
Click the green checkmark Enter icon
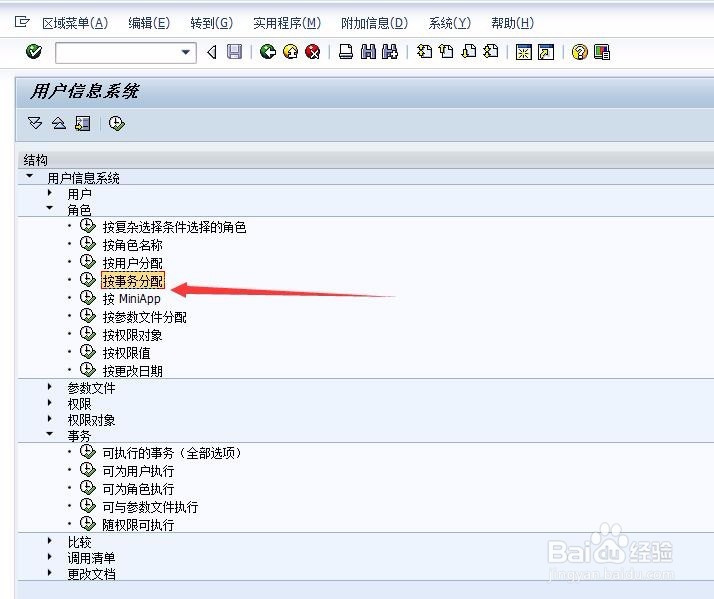34,52
